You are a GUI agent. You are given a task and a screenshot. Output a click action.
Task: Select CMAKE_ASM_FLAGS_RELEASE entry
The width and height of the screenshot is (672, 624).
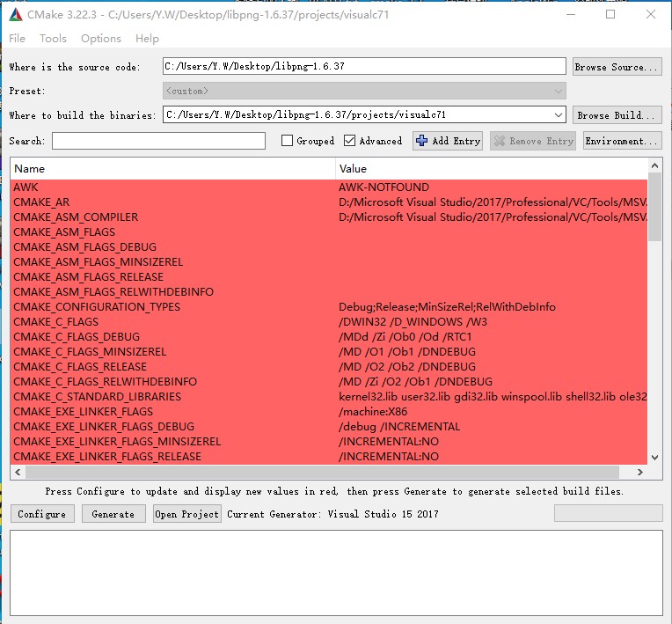pyautogui.click(x=88, y=277)
